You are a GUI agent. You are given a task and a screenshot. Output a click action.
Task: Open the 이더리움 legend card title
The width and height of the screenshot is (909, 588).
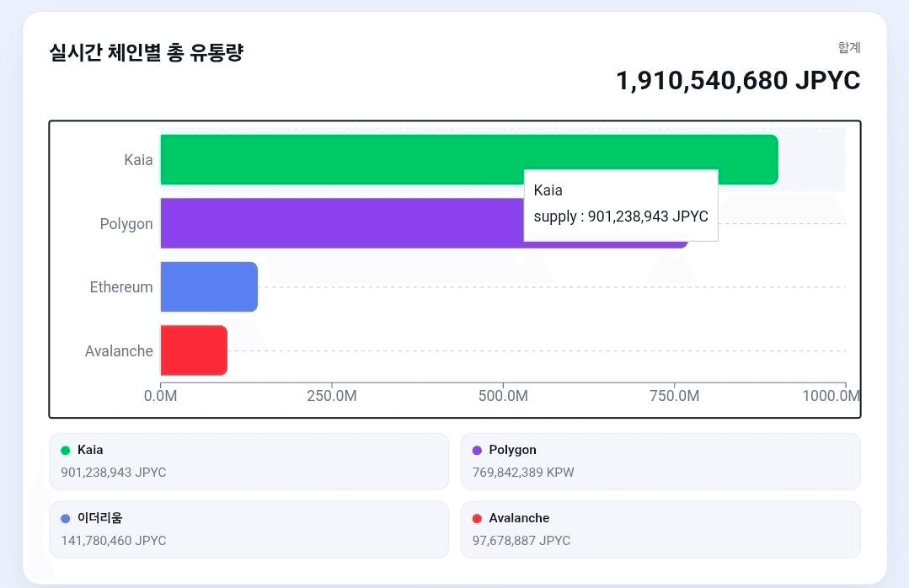click(x=99, y=518)
